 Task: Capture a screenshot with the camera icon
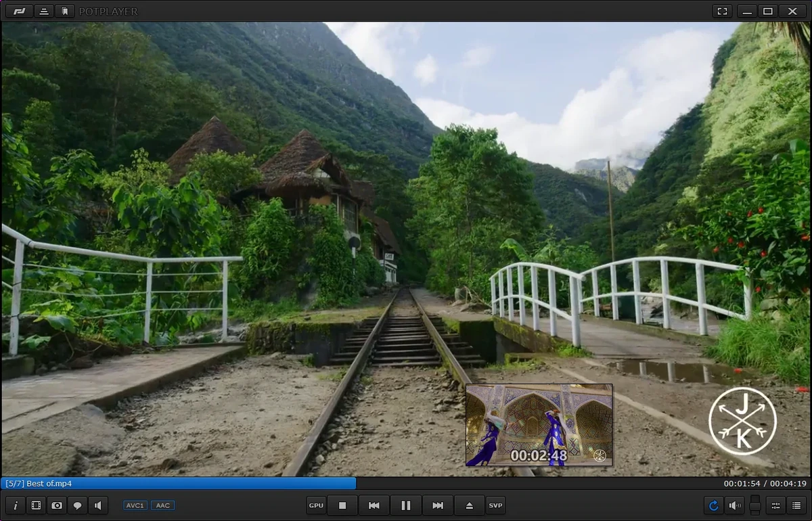coord(57,505)
